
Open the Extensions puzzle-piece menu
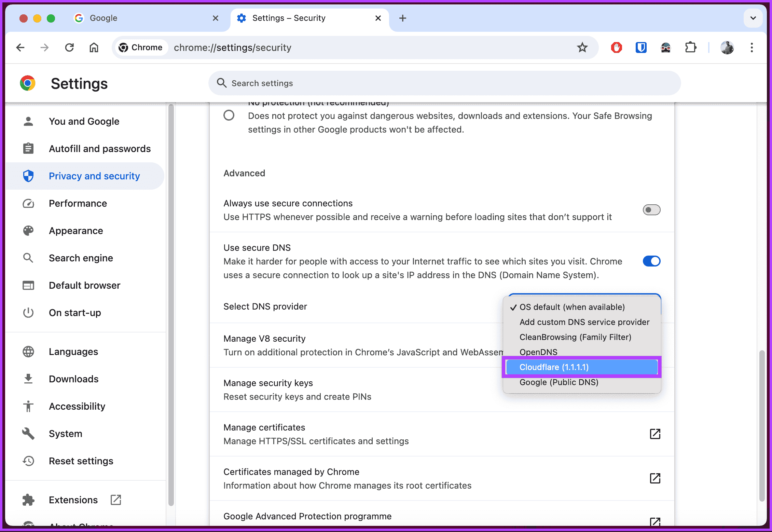click(691, 47)
